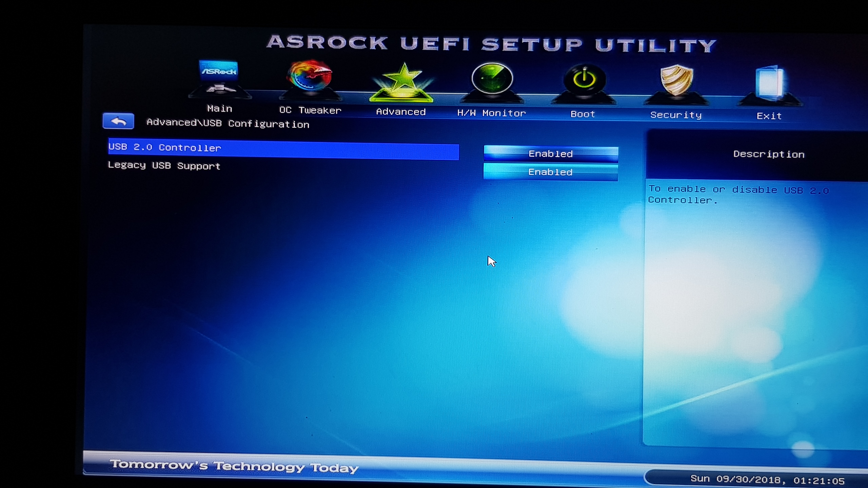Select the Advanced green star icon
Image resolution: width=868 pixels, height=488 pixels.
(402, 82)
